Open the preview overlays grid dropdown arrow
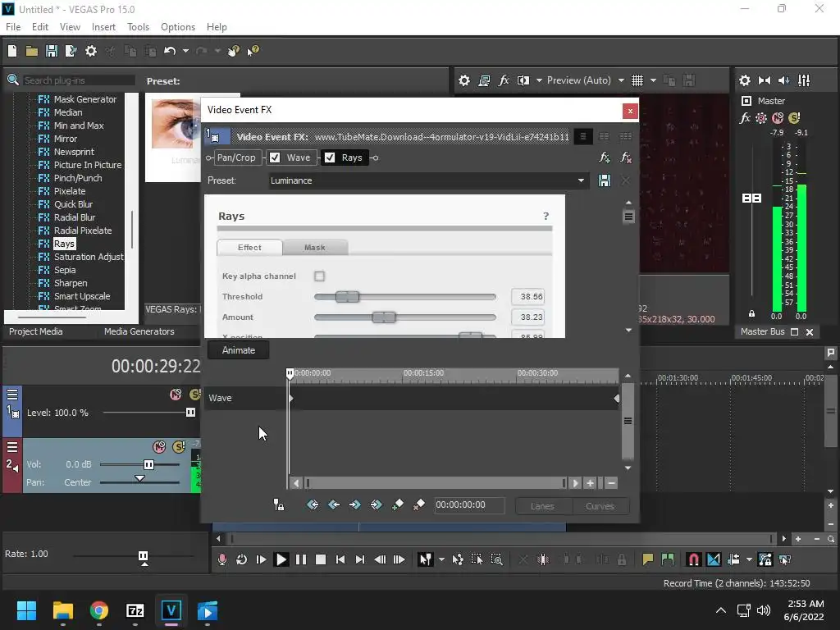This screenshot has height=630, width=840. [x=653, y=80]
